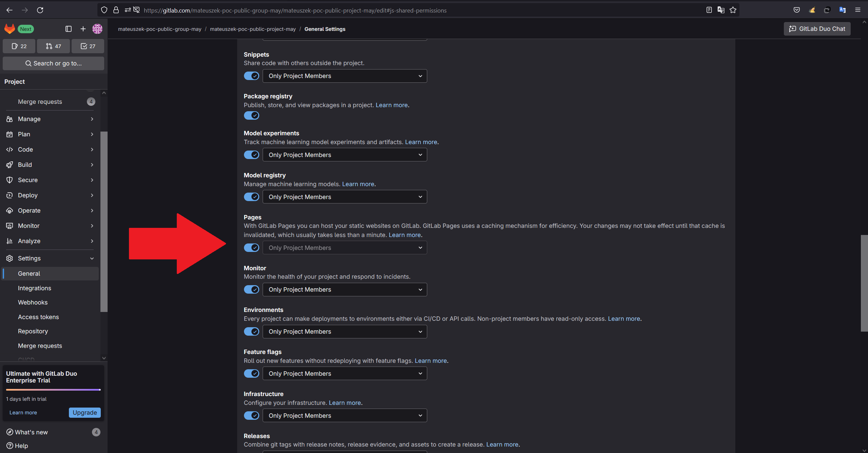Click the GitLab fox logo icon
Viewport: 868px width, 453px height.
point(10,29)
